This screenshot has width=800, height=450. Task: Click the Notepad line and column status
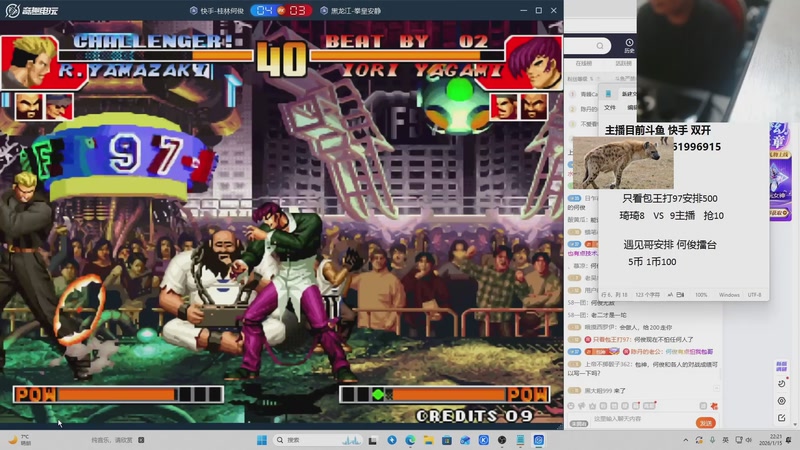pos(614,295)
